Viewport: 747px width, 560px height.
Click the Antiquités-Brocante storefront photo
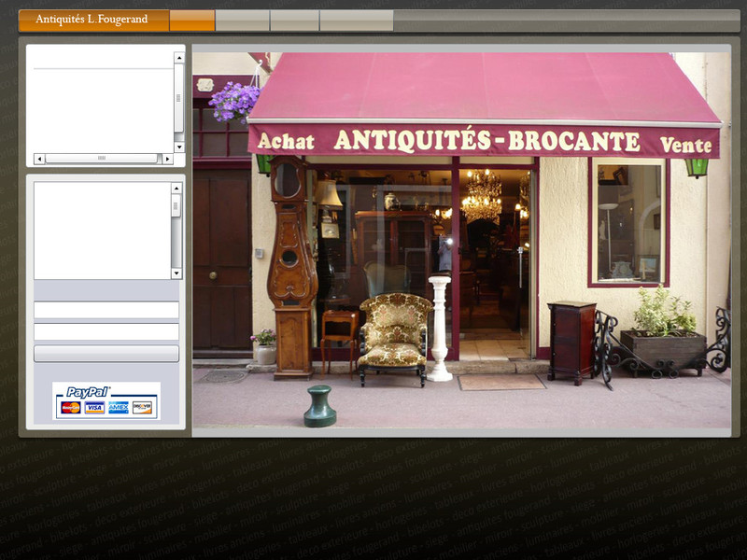[x=461, y=245]
